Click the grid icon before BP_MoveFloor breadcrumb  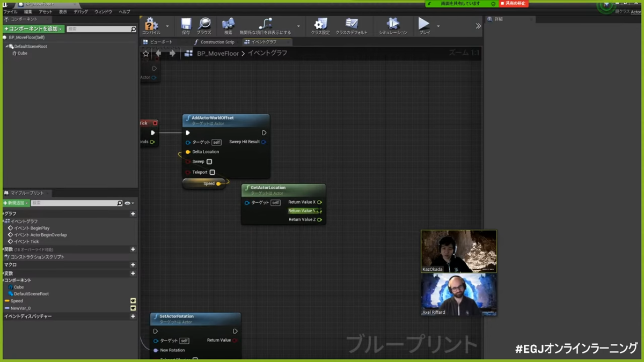(188, 53)
